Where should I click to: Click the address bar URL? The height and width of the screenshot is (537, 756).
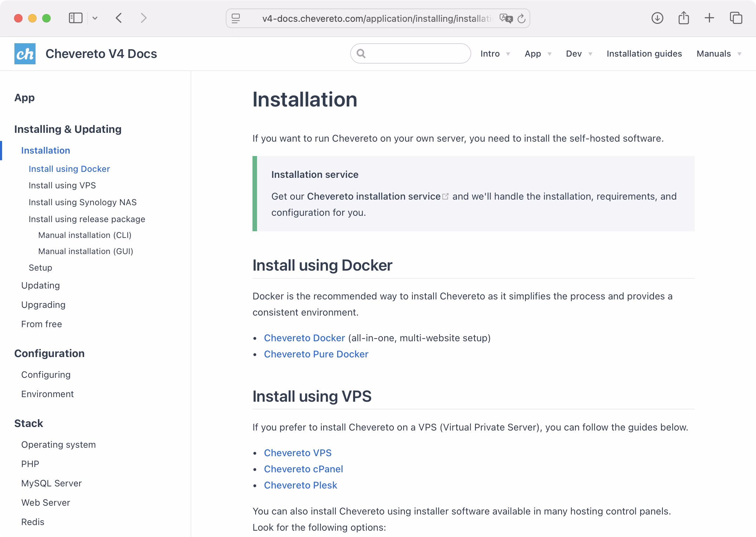click(377, 18)
